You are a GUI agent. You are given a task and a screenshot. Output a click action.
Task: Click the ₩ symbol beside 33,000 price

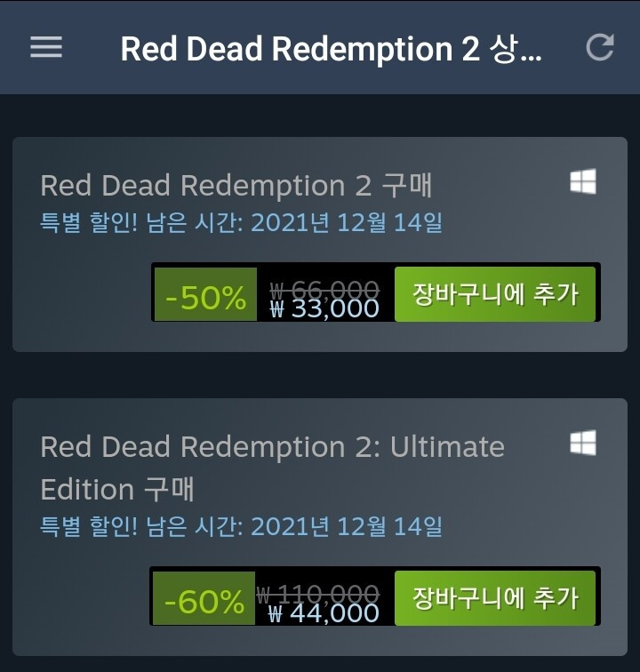pyautogui.click(x=277, y=309)
